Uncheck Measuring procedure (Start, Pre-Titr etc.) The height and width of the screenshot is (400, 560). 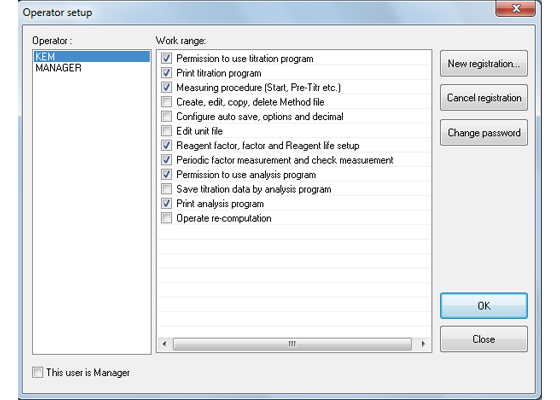pyautogui.click(x=166, y=88)
